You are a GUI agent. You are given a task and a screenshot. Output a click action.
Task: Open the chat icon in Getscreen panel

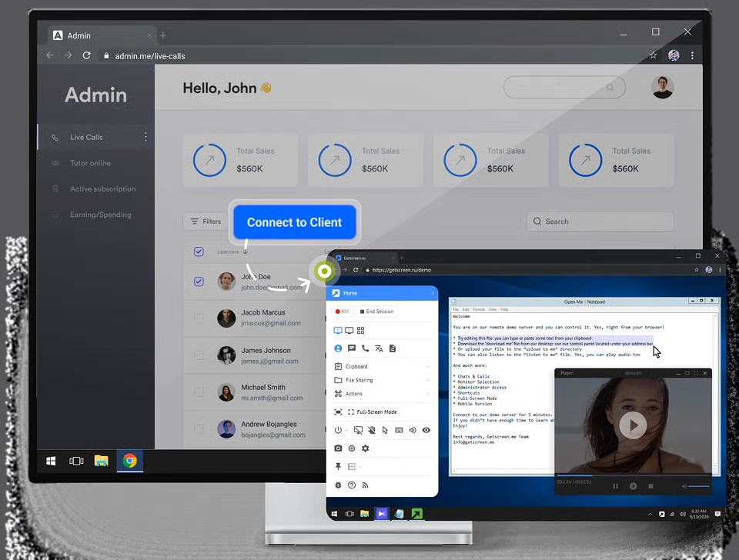point(351,348)
